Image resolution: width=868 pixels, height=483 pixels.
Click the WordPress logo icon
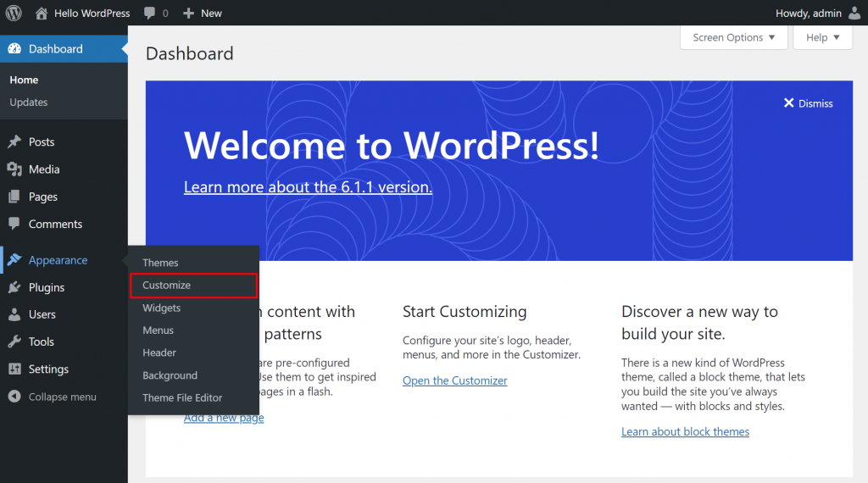click(14, 13)
